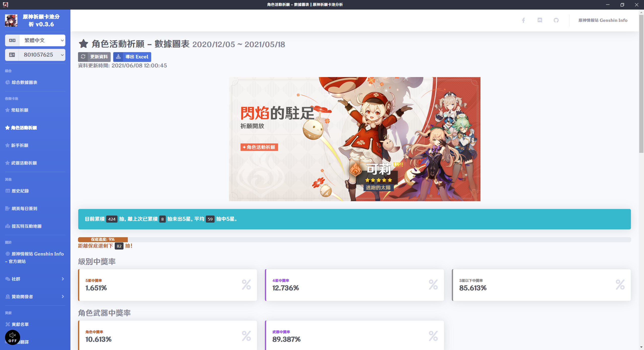Click the refresh icon on 更新資料 button
Viewport: 644px width, 350px height.
[83, 57]
